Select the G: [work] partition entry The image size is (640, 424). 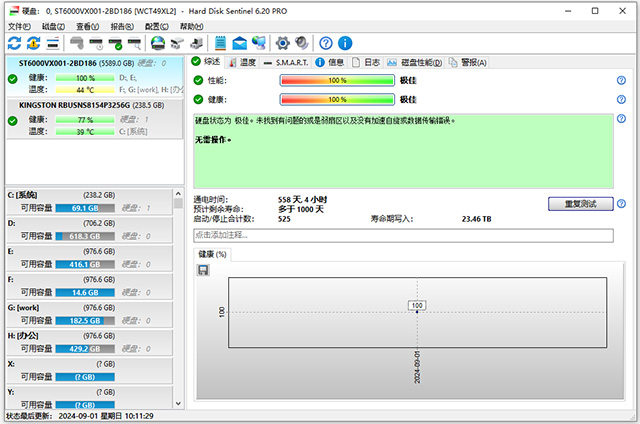click(85, 307)
